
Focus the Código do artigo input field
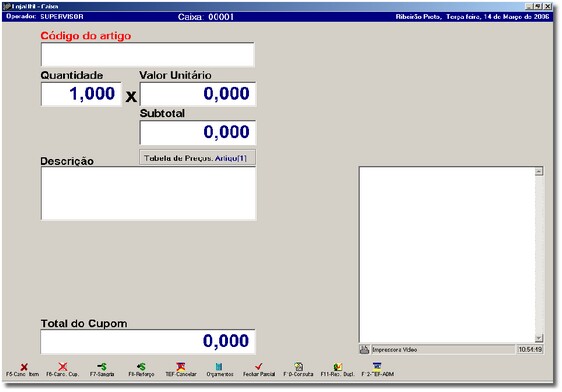(x=148, y=54)
